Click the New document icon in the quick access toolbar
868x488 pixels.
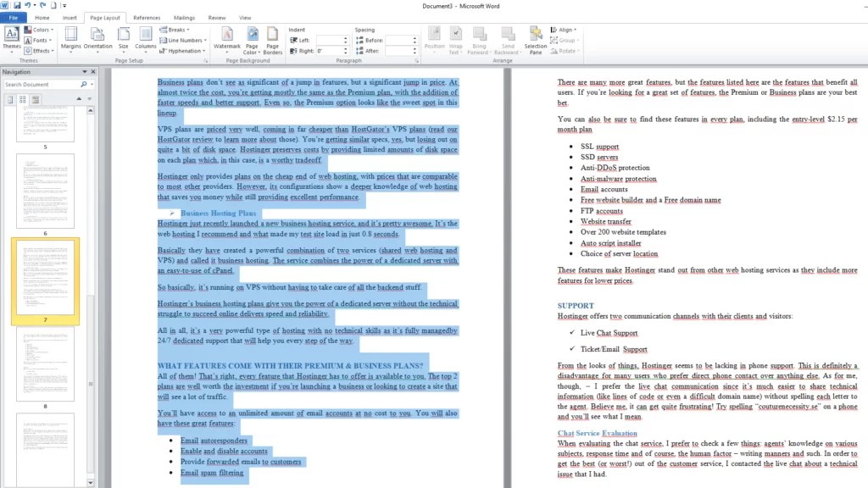tap(53, 6)
